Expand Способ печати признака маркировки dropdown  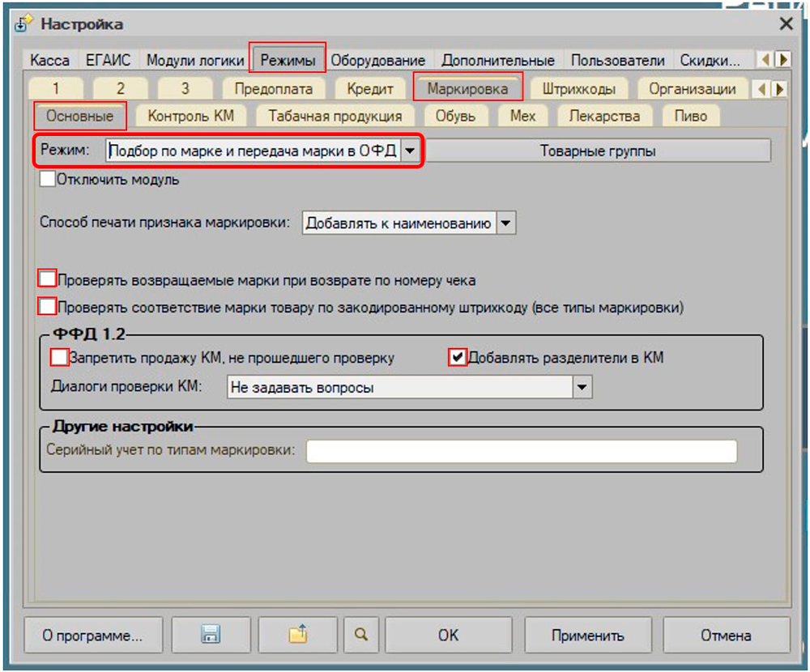coord(506,223)
